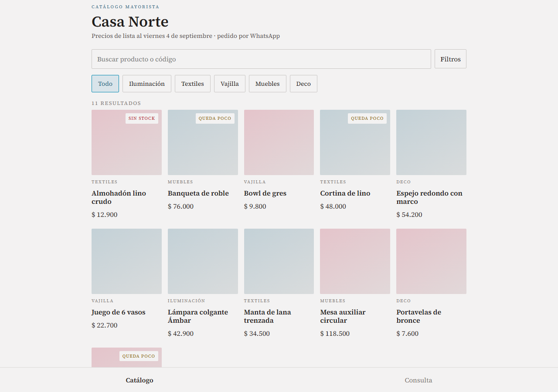
Task: Click the Portavelas de bronce title
Action: (418, 316)
